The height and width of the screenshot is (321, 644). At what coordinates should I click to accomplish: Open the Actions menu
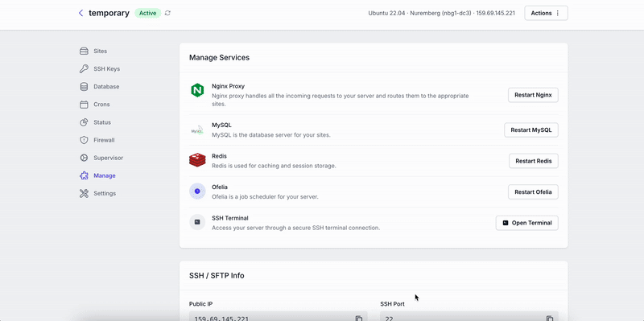(546, 13)
